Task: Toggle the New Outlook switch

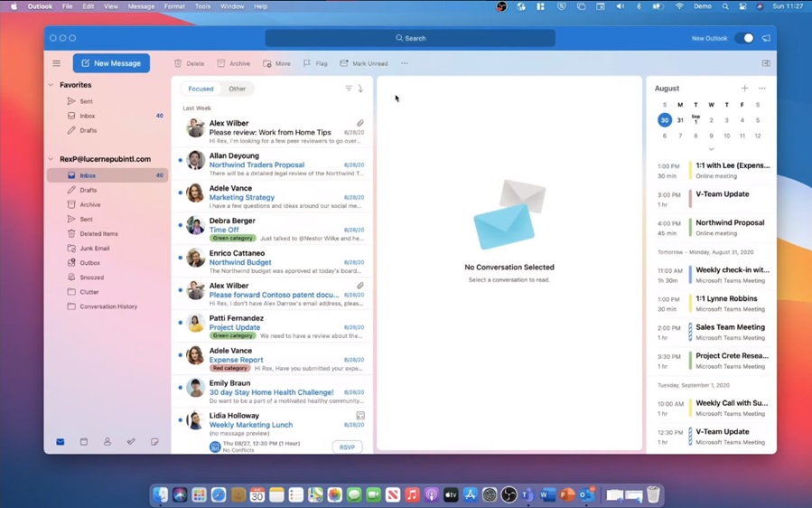Action: [744, 38]
